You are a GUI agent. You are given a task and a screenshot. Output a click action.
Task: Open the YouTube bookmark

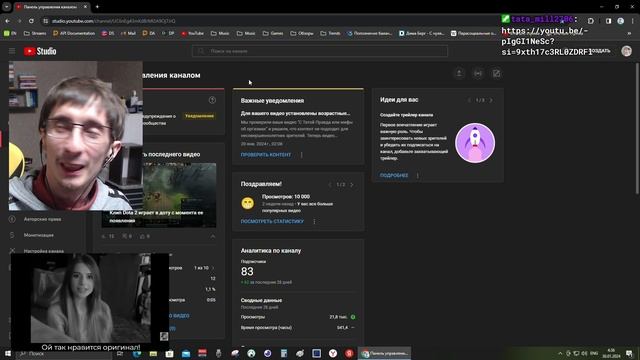[x=192, y=33]
